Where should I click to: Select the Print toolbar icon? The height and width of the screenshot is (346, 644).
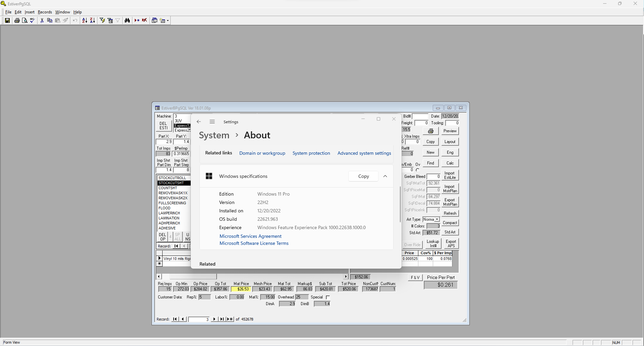tap(17, 20)
